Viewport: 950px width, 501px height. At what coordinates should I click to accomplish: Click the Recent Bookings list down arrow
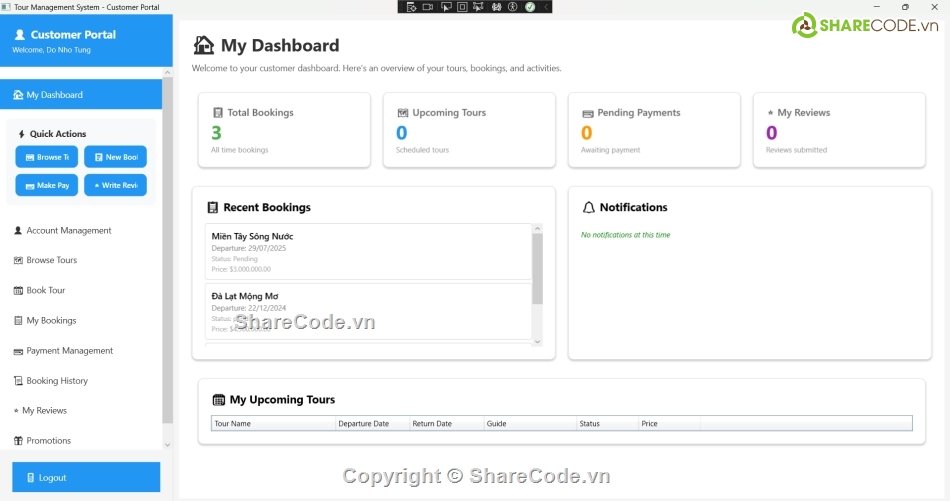click(x=537, y=341)
